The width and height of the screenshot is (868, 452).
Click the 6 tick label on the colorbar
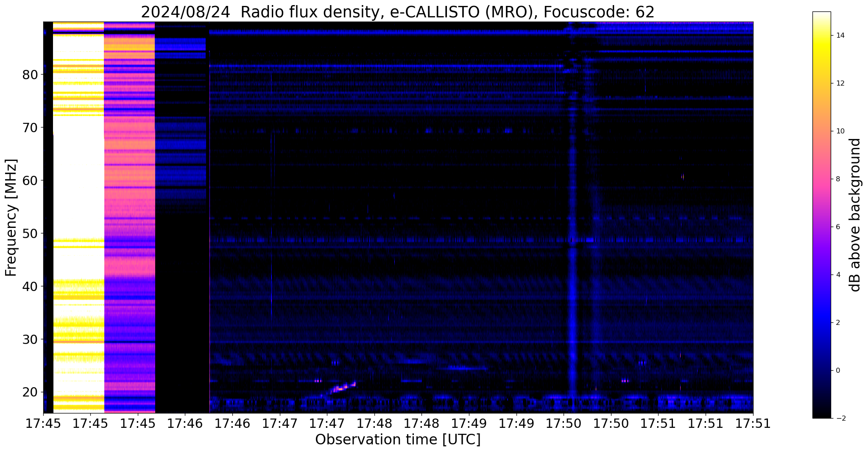[837, 227]
